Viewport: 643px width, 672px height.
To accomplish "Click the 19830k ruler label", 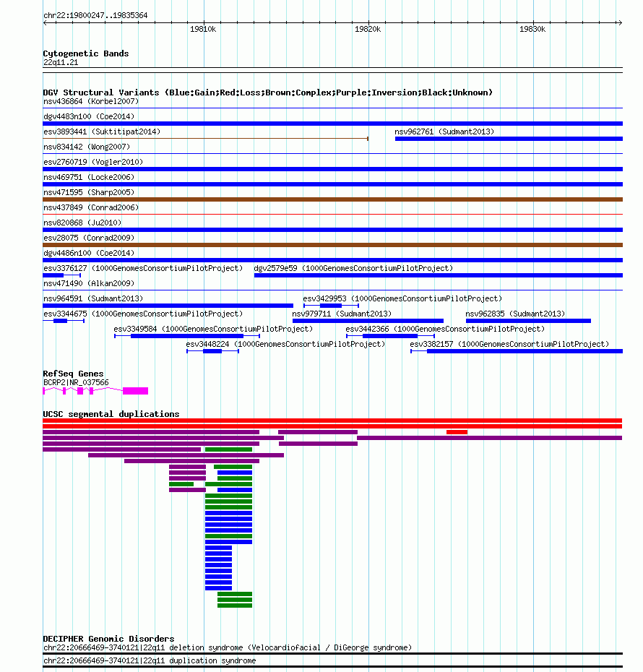I will coord(532,29).
